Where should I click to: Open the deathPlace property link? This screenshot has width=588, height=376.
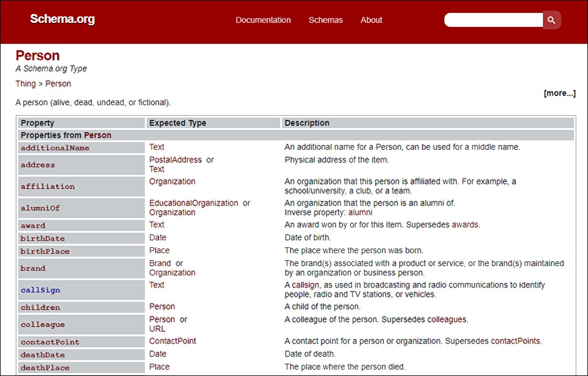45,368
